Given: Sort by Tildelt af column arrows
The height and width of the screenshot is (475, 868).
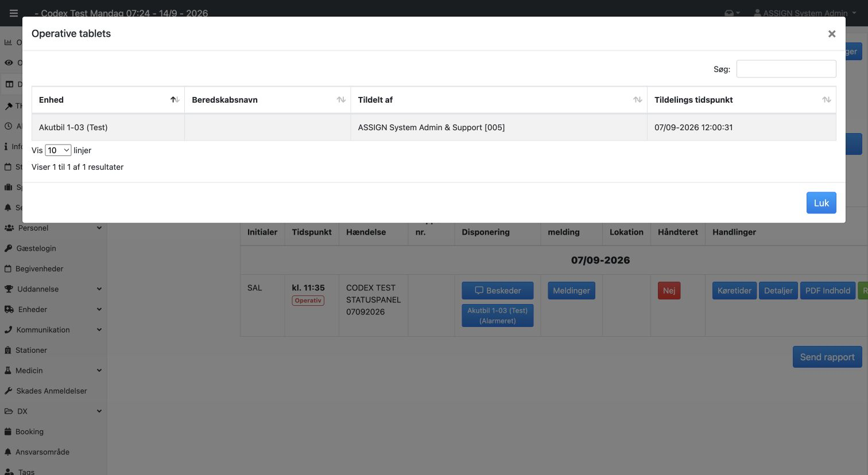Looking at the screenshot, I should click(x=637, y=100).
